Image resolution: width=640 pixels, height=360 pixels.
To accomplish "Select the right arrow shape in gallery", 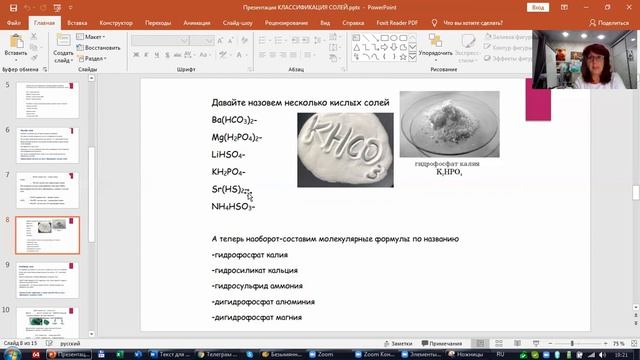I will [384, 47].
